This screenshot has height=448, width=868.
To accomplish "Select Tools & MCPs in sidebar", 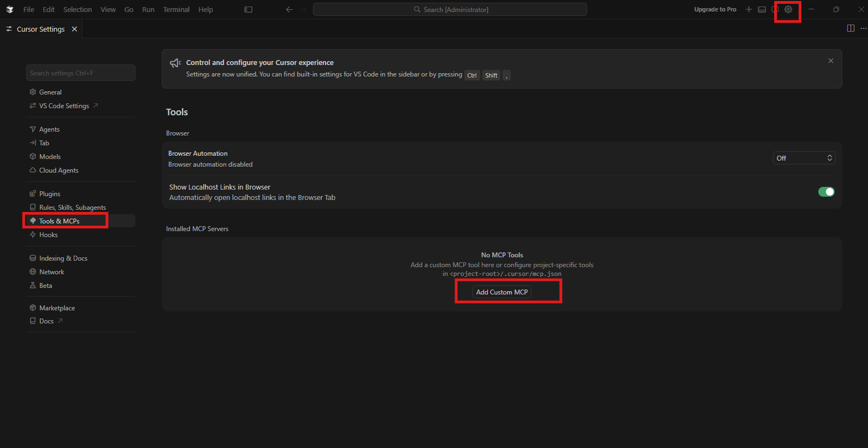I will (x=81, y=221).
